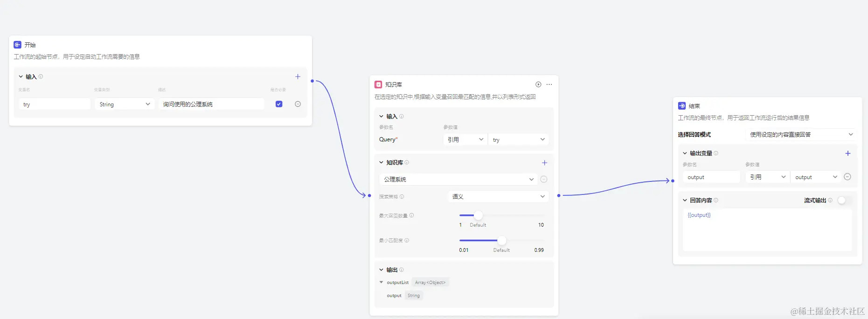Click info icon next to 最大召回数量
This screenshot has width=868, height=319.
tap(411, 215)
